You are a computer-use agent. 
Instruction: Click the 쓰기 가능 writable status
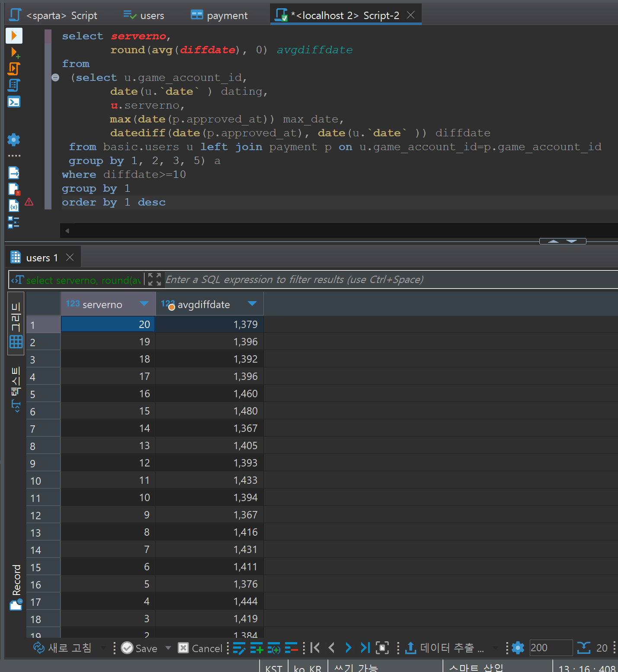click(x=356, y=667)
